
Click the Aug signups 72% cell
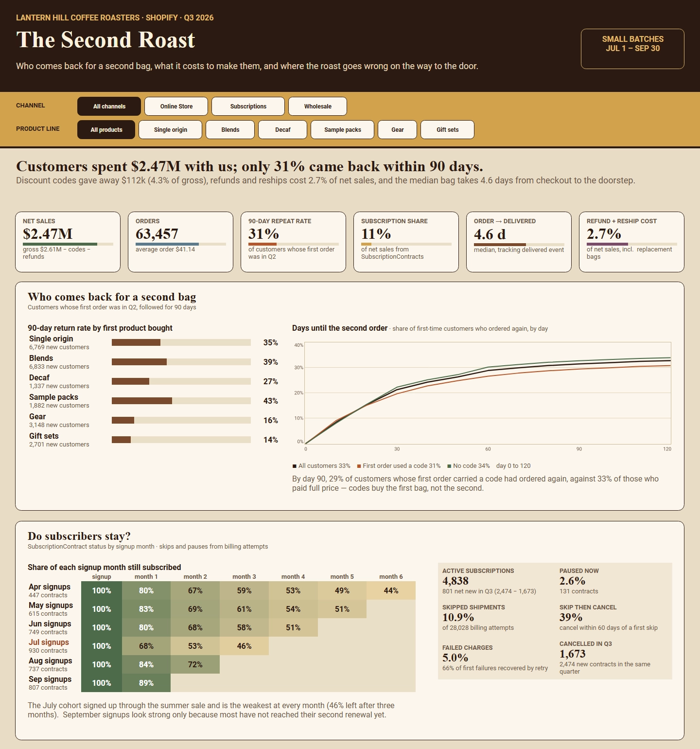[195, 664]
